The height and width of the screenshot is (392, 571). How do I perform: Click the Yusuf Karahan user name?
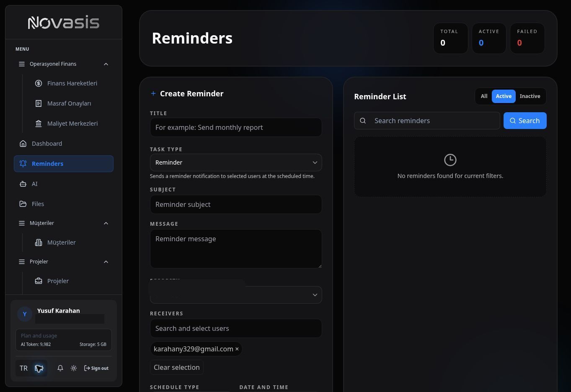pos(58,311)
